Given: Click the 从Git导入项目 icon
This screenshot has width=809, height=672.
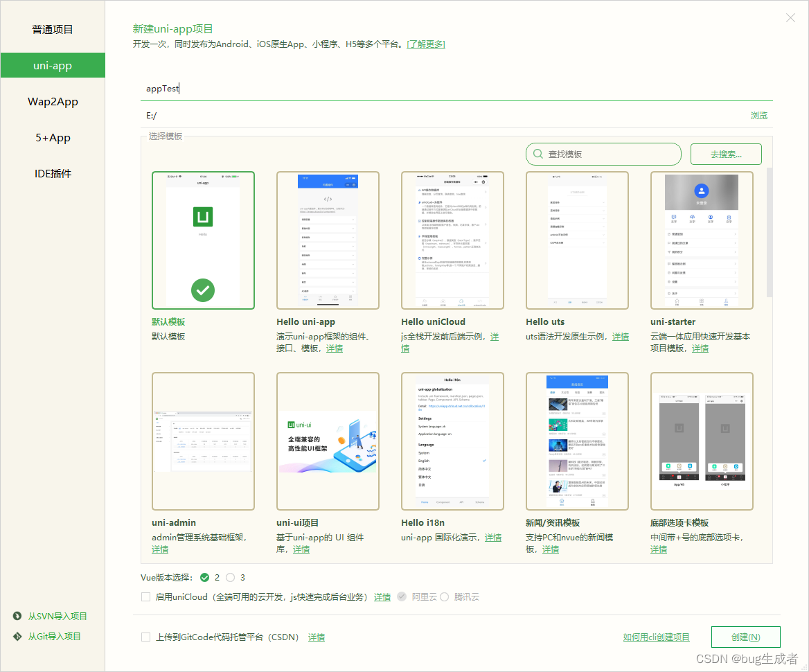Looking at the screenshot, I should [x=17, y=636].
